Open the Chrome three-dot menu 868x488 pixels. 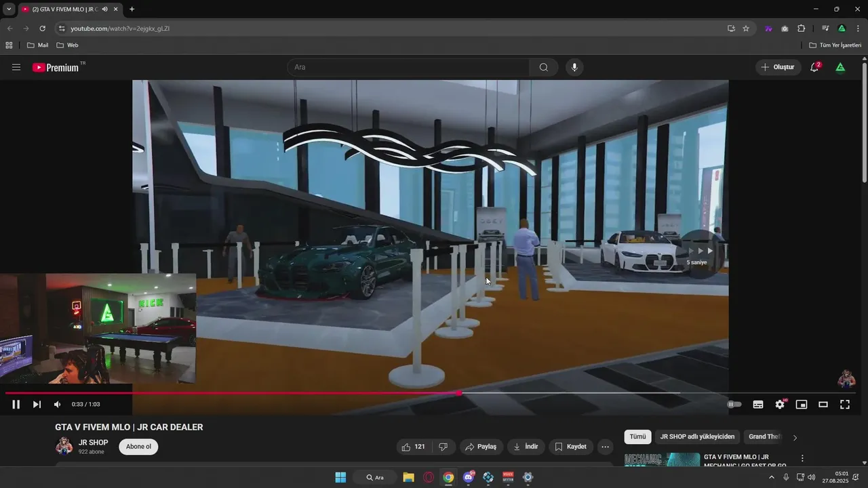coord(858,28)
